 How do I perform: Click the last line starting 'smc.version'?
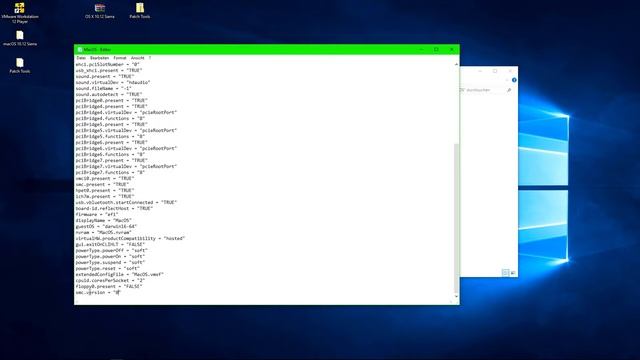click(98, 293)
